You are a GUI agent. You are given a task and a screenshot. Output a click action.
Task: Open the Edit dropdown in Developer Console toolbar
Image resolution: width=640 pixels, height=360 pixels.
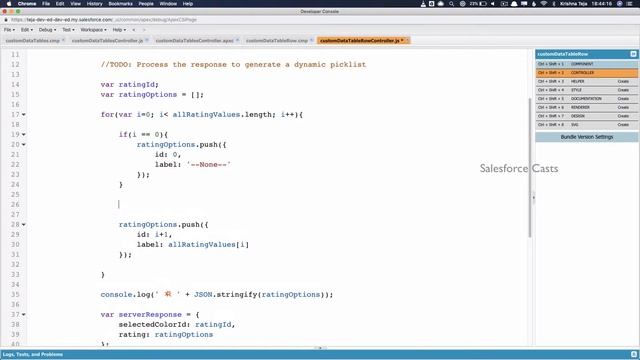27,30
